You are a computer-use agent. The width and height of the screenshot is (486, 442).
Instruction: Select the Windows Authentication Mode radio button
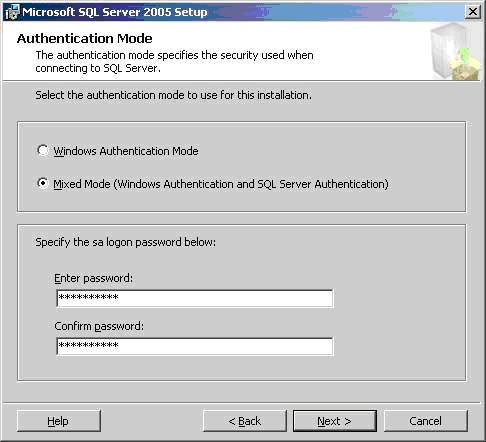pyautogui.click(x=43, y=150)
